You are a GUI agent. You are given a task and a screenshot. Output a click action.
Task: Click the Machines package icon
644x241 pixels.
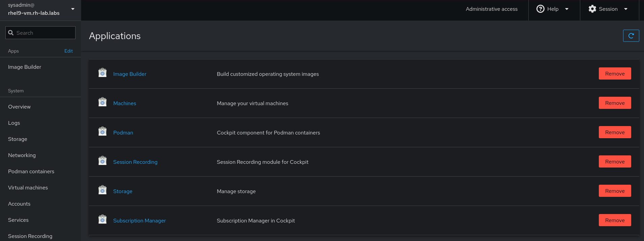click(x=103, y=102)
